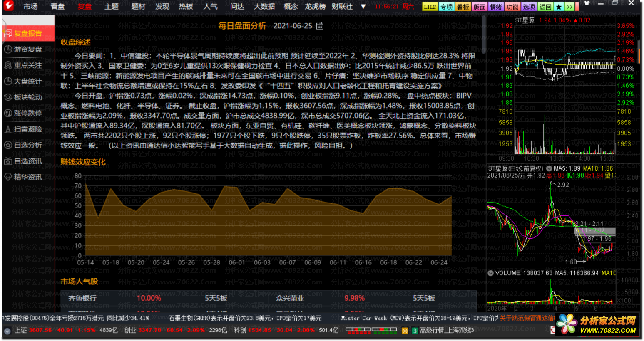Expand the VOLUME indicator dropdown
Viewport: 644px width, 341px height.
(490, 273)
